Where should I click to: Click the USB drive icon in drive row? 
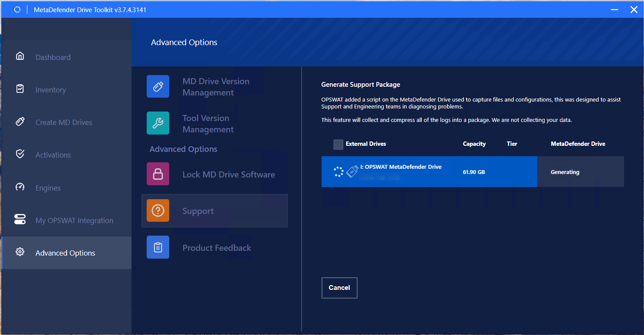pos(352,172)
